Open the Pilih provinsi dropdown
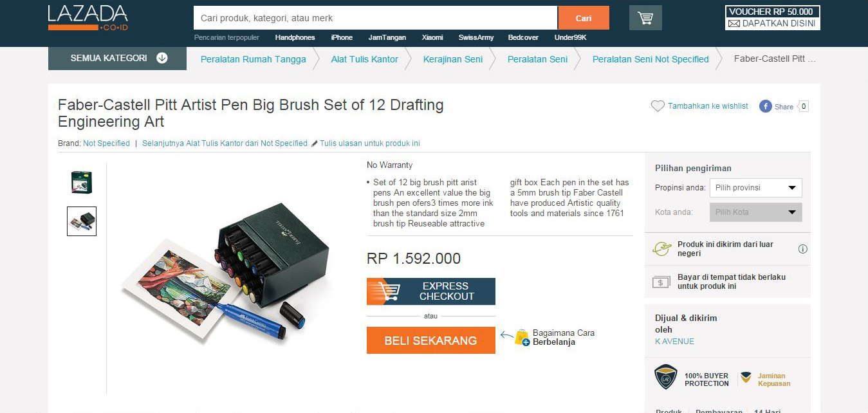Viewport: 868px width, 413px height. pyautogui.click(x=755, y=188)
